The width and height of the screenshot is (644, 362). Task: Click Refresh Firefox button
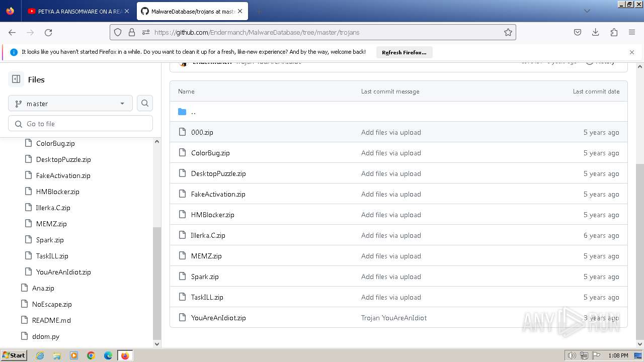[404, 52]
